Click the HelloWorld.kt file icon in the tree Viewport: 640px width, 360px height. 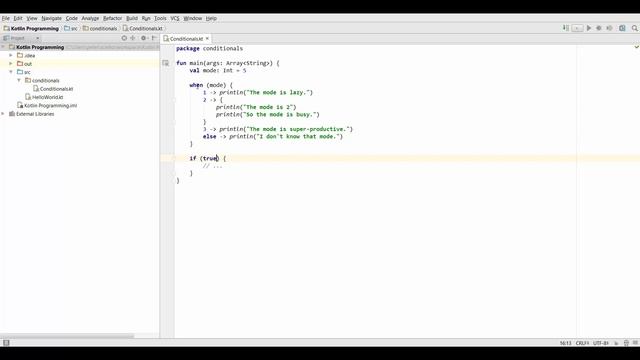pyautogui.click(x=28, y=97)
